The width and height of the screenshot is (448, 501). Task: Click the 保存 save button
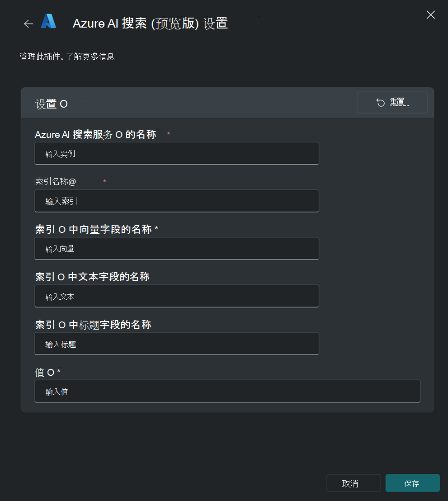click(413, 483)
